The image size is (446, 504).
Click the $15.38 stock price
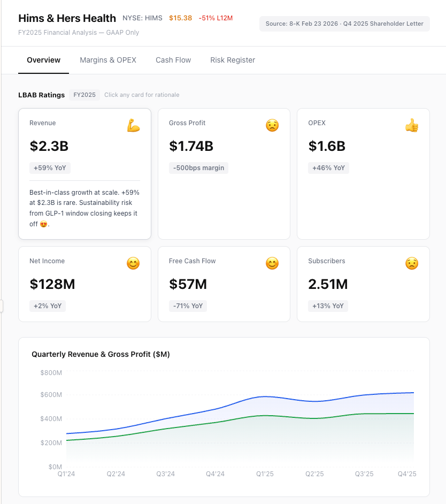(181, 18)
